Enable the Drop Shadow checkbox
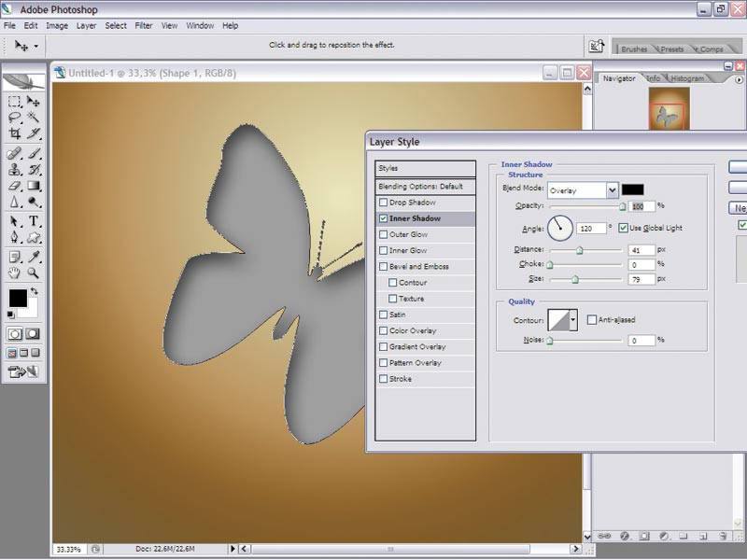This screenshot has height=560, width=747. click(x=383, y=203)
